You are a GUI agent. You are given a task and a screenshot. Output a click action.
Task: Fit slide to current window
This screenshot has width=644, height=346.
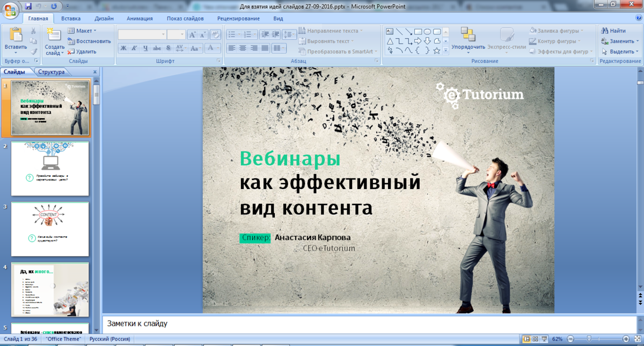(637, 339)
